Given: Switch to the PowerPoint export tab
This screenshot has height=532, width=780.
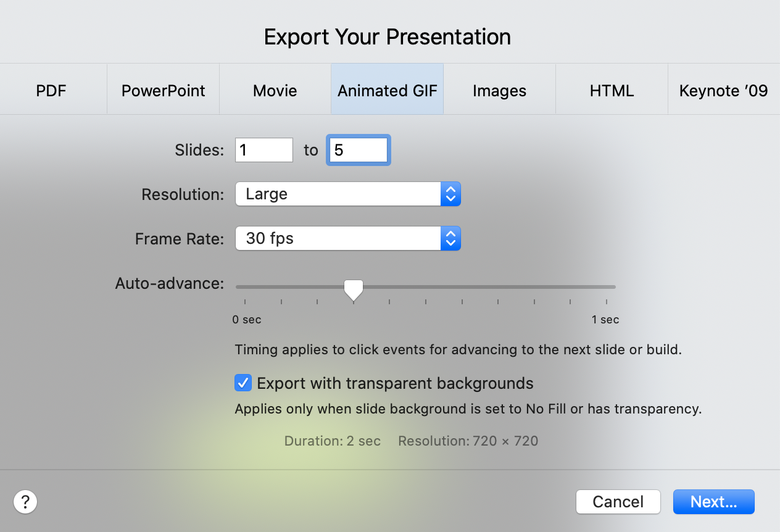Looking at the screenshot, I should 163,91.
